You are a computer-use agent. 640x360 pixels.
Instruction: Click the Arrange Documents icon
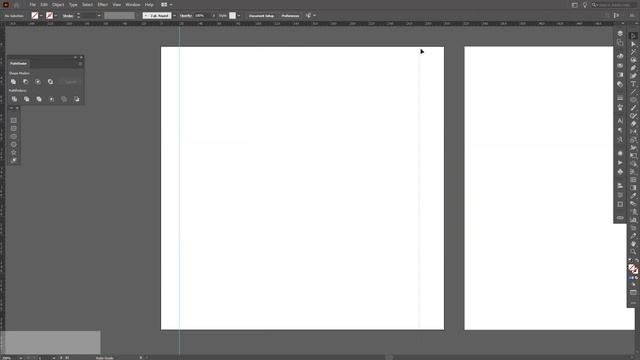[574, 5]
